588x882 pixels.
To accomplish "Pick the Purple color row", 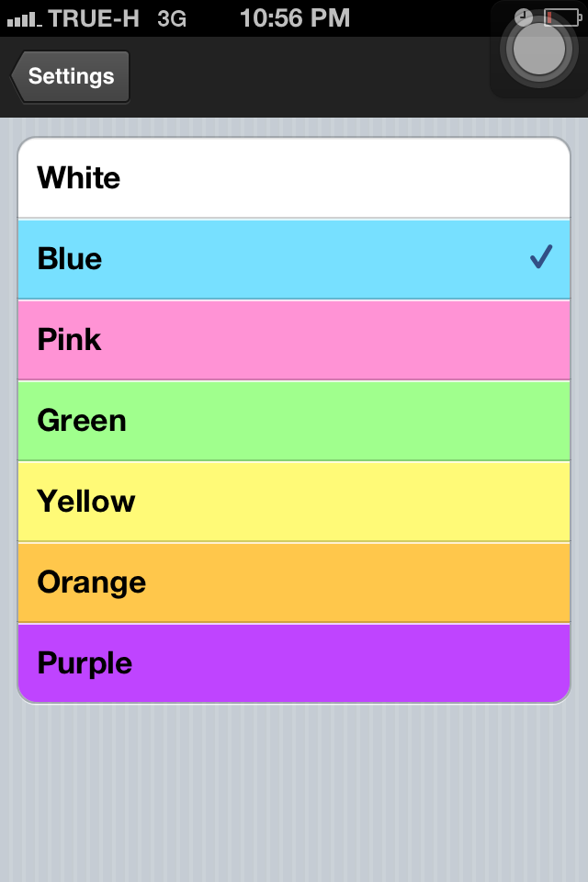I will pos(294,663).
